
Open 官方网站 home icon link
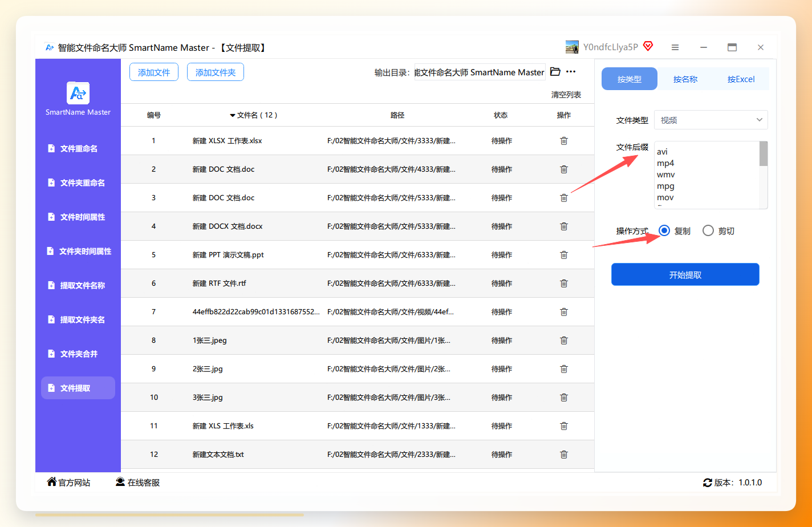coord(52,482)
